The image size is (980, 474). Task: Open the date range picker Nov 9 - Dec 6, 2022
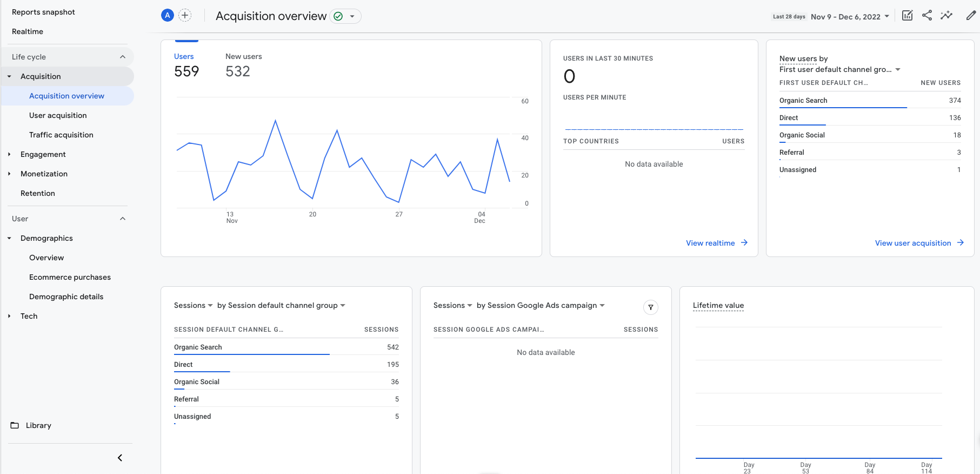[850, 17]
